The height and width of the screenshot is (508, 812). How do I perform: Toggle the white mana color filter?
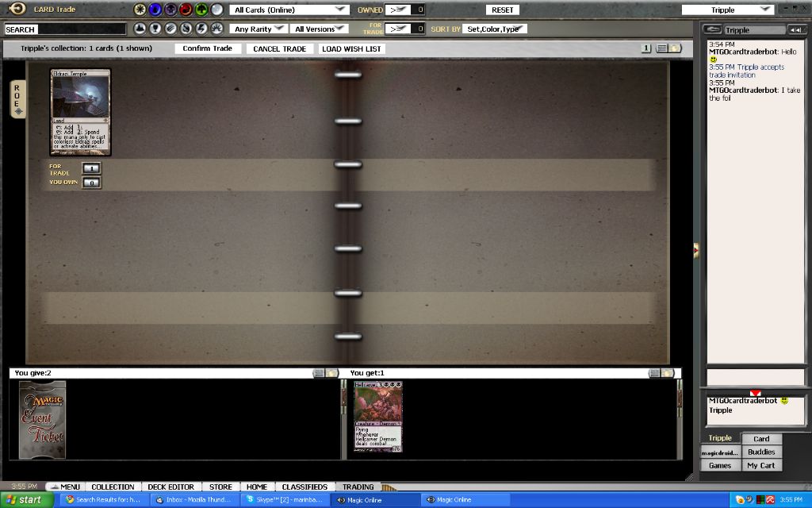click(x=140, y=10)
